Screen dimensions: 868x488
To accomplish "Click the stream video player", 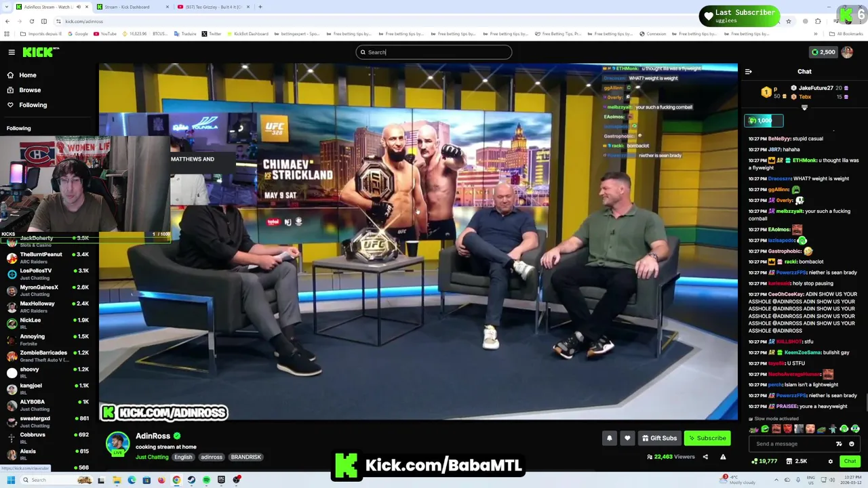I will tap(418, 242).
